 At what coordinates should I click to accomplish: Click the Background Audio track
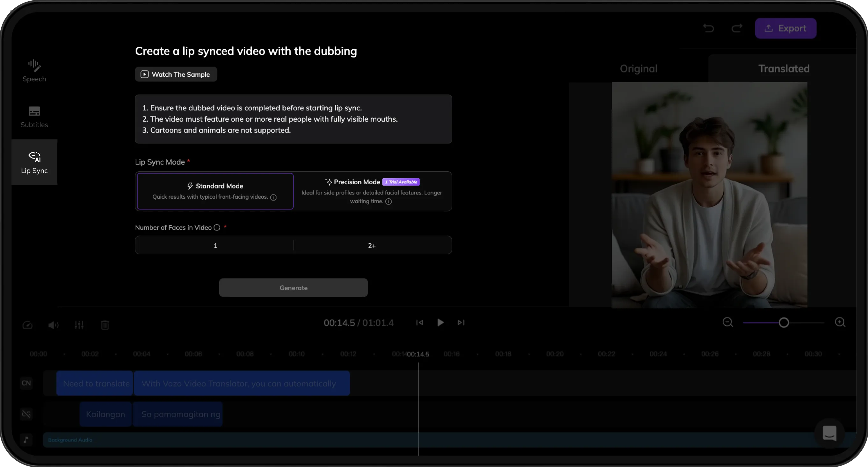pyautogui.click(x=450, y=440)
